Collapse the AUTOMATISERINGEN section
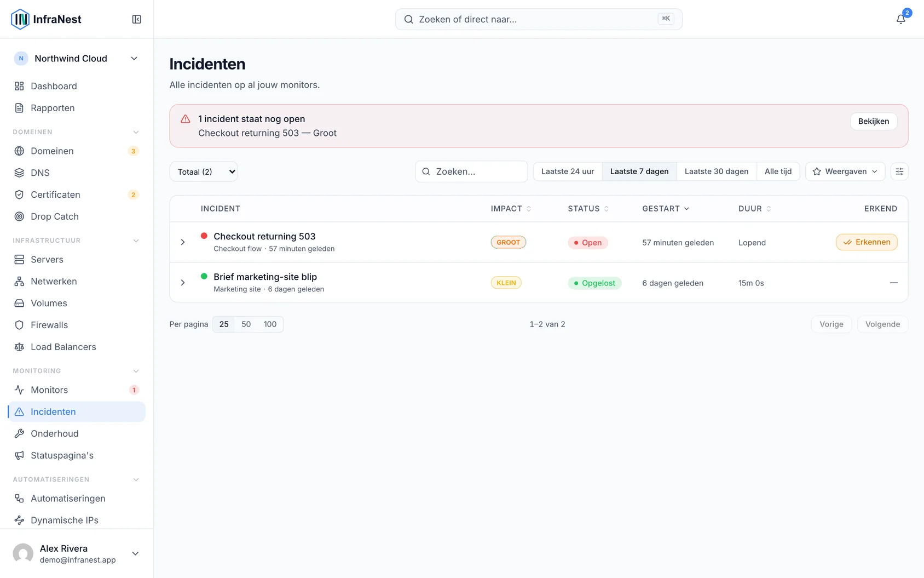The height and width of the screenshot is (578, 924). click(136, 479)
